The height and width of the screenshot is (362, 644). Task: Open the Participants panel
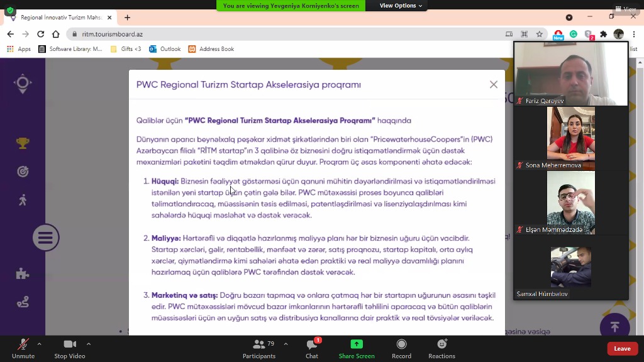pyautogui.click(x=259, y=348)
